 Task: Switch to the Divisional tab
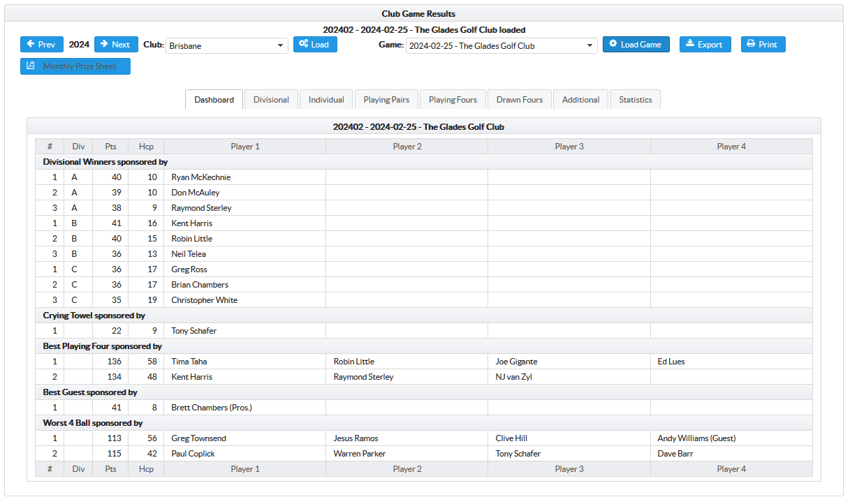click(x=271, y=100)
